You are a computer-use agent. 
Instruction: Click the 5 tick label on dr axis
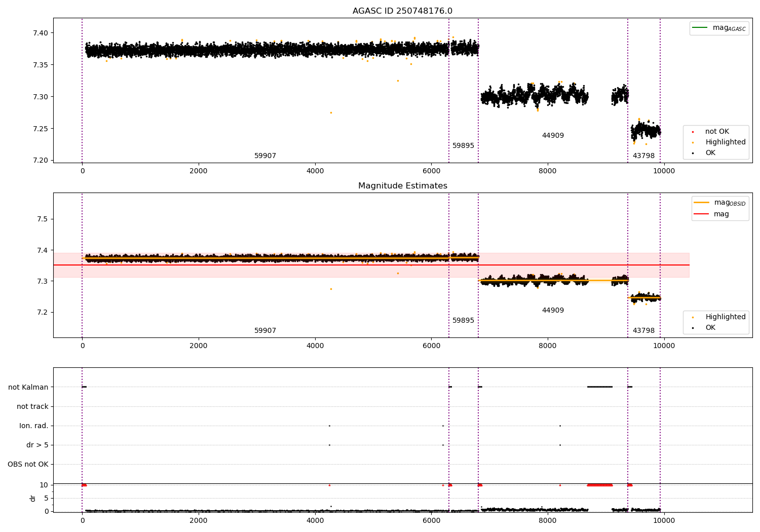point(46,498)
